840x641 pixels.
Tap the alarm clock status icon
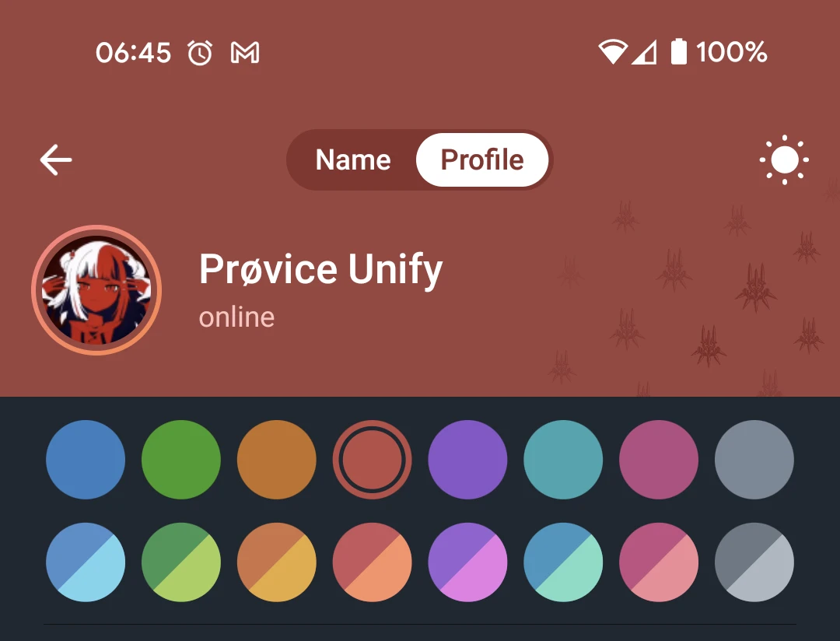(x=200, y=53)
